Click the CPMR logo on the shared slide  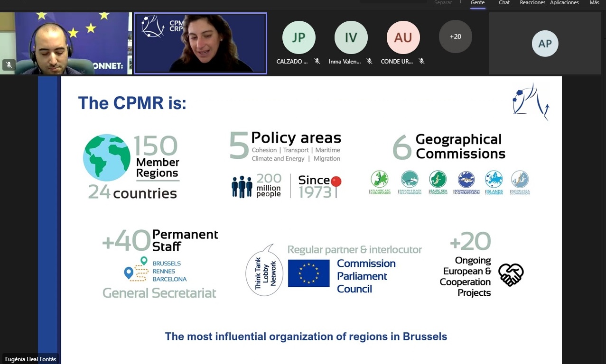pos(531,101)
